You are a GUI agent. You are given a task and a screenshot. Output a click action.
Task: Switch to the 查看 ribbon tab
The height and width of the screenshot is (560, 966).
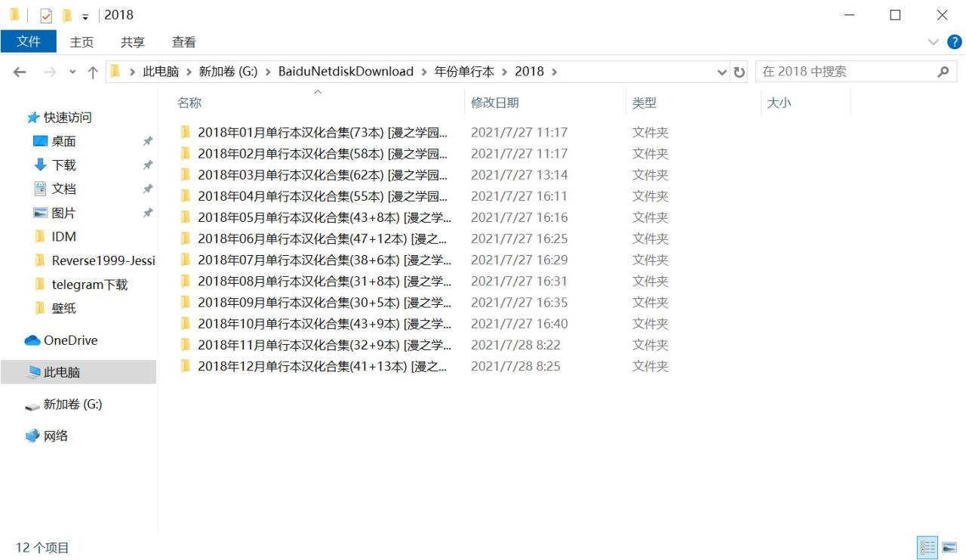184,42
